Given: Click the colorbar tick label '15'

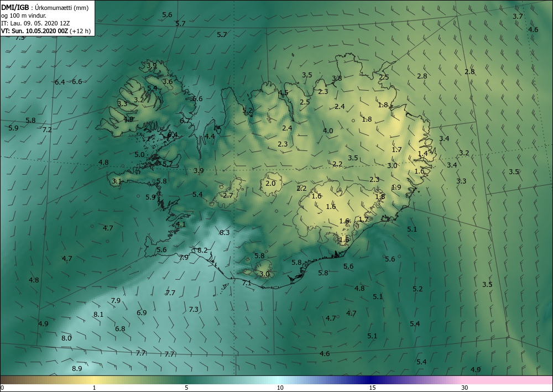Looking at the screenshot, I should [x=372, y=388].
